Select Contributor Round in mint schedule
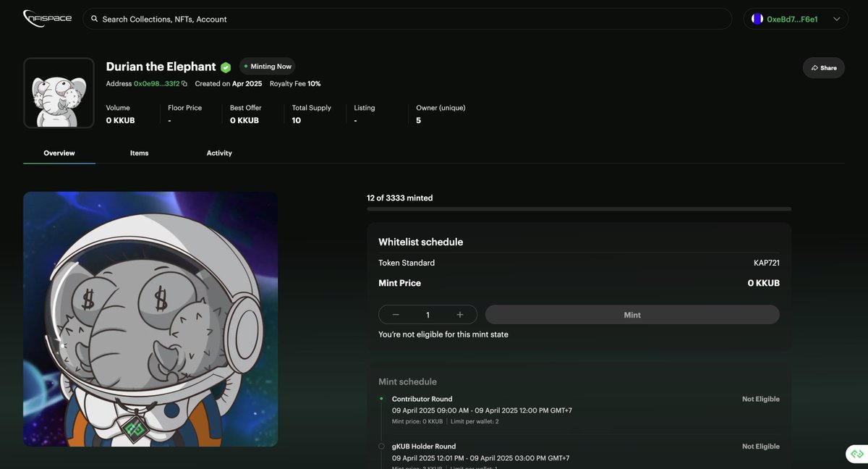Image resolution: width=868 pixels, height=469 pixels. point(422,399)
